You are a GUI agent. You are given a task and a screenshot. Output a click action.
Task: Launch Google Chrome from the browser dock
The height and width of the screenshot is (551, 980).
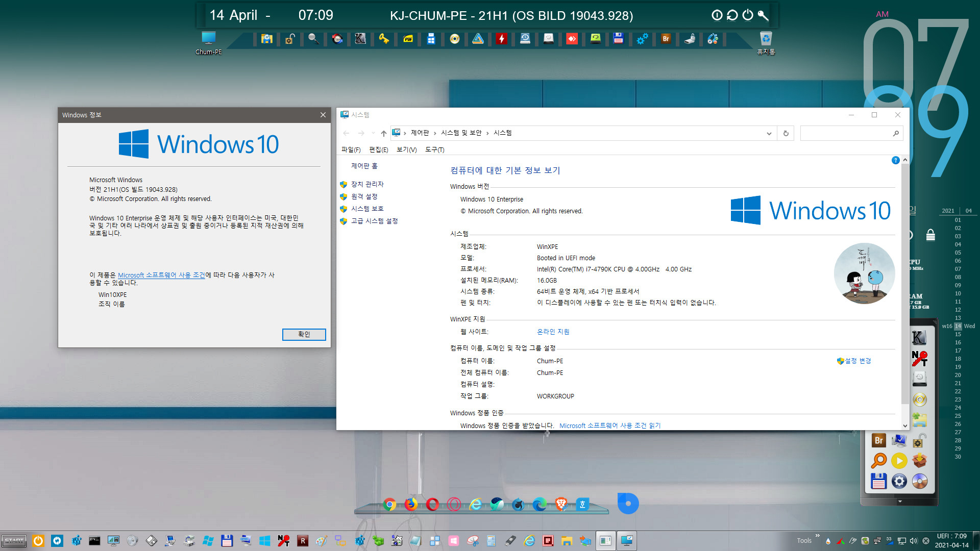tap(389, 505)
